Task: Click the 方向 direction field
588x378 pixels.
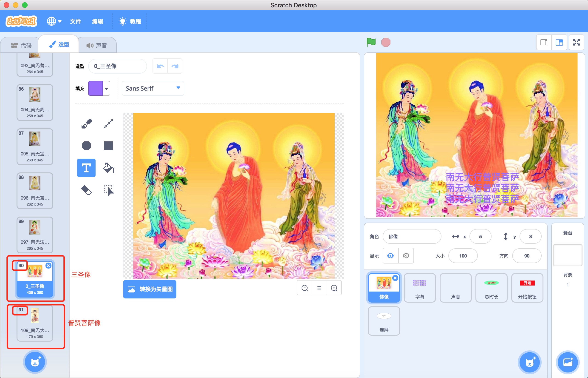Action: pyautogui.click(x=527, y=256)
